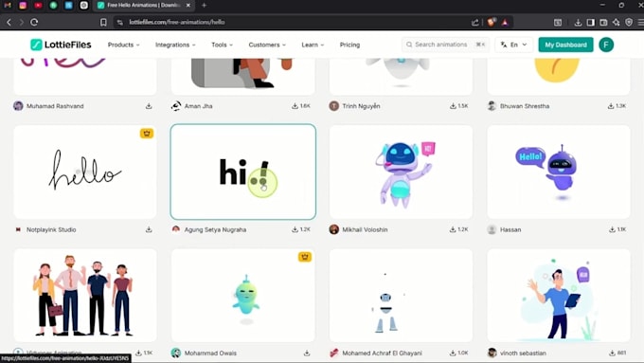Go back with the browser back arrow
Viewport: 644px width, 363px height.
(9, 22)
